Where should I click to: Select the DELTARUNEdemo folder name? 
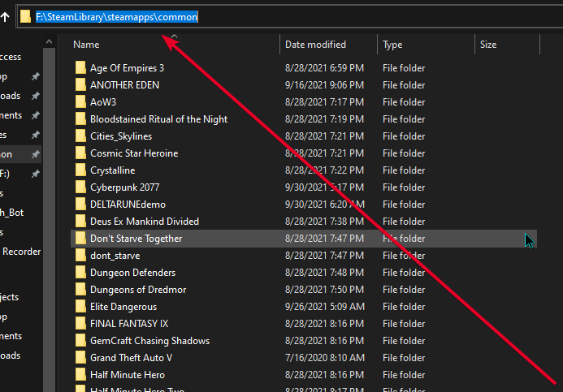pyautogui.click(x=128, y=205)
